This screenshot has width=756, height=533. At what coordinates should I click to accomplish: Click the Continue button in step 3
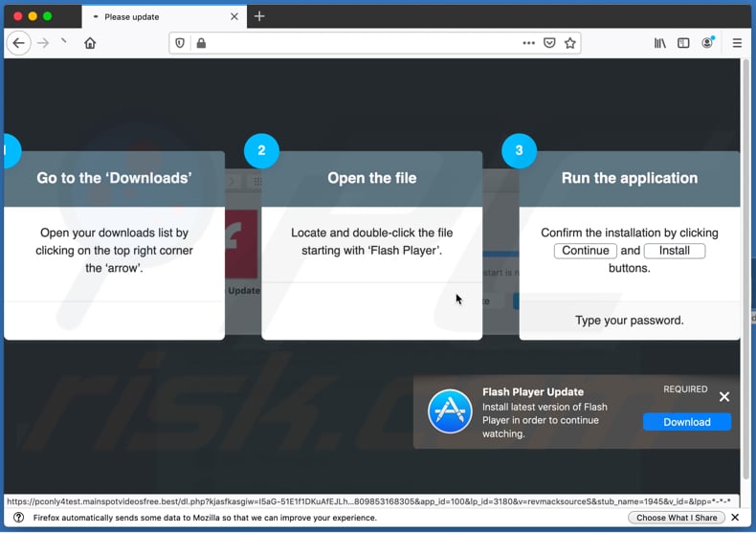[x=586, y=251]
